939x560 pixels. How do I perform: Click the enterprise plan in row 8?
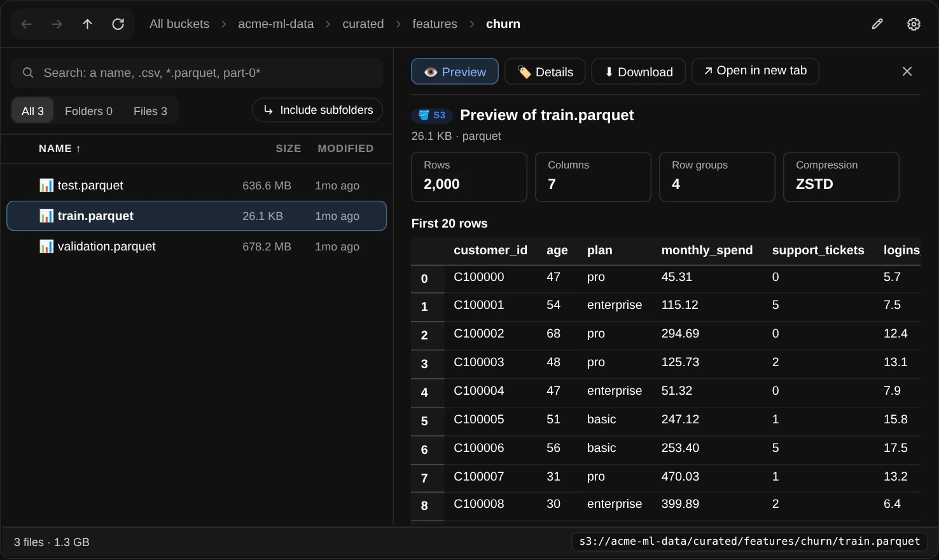pos(615,504)
